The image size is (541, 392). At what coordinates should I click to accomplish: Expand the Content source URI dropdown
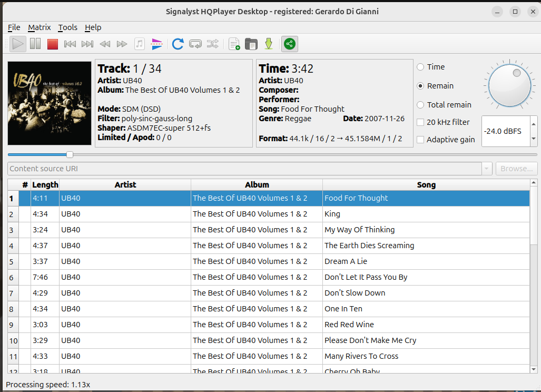point(486,169)
